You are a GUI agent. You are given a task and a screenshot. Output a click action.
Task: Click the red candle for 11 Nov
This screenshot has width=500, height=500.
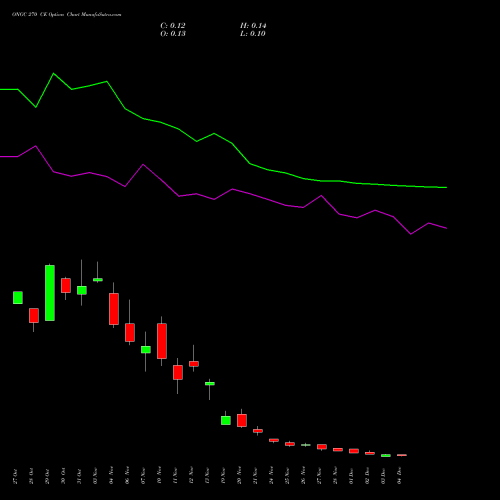(178, 372)
